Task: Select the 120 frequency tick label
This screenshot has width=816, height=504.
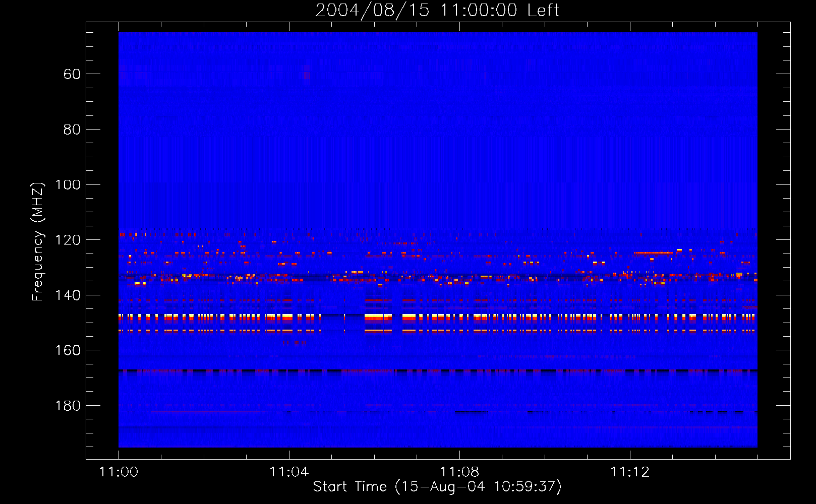Action: (x=68, y=240)
